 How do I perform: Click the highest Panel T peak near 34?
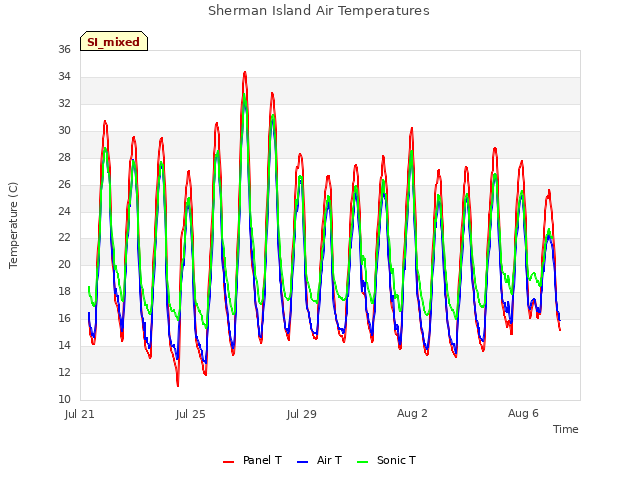[x=245, y=73]
